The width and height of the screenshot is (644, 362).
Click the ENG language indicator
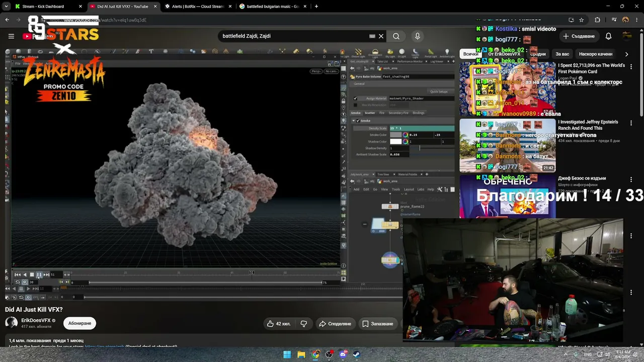point(588,354)
